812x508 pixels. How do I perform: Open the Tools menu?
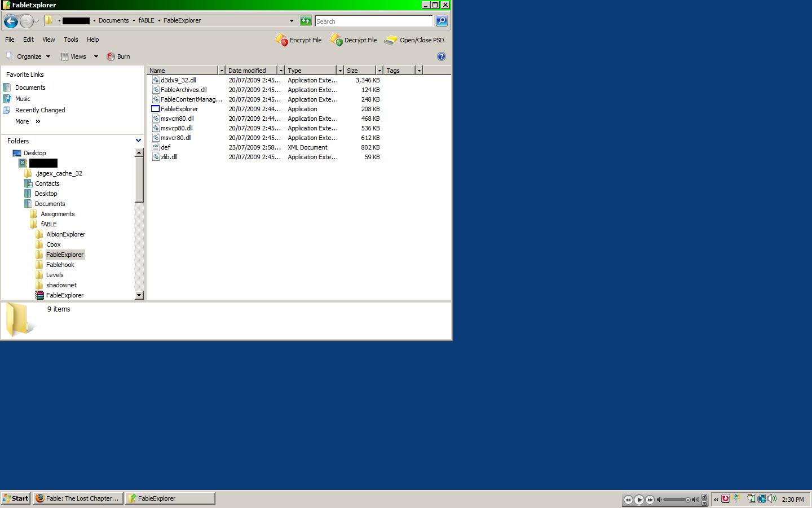[x=71, y=40]
